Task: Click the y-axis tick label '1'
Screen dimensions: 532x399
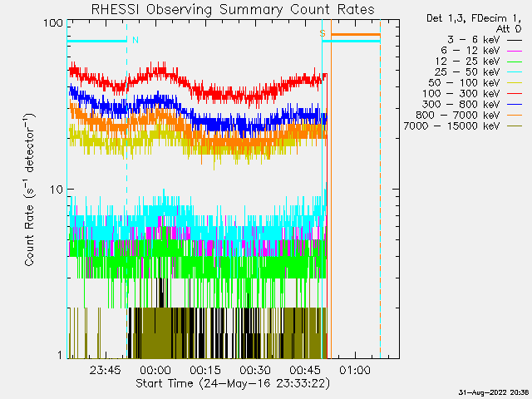Action: [x=61, y=355]
